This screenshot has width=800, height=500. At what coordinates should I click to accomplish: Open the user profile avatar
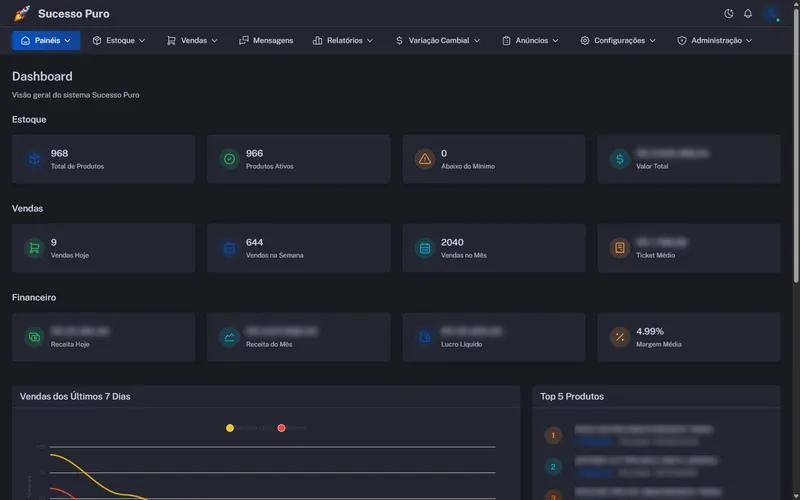point(771,13)
